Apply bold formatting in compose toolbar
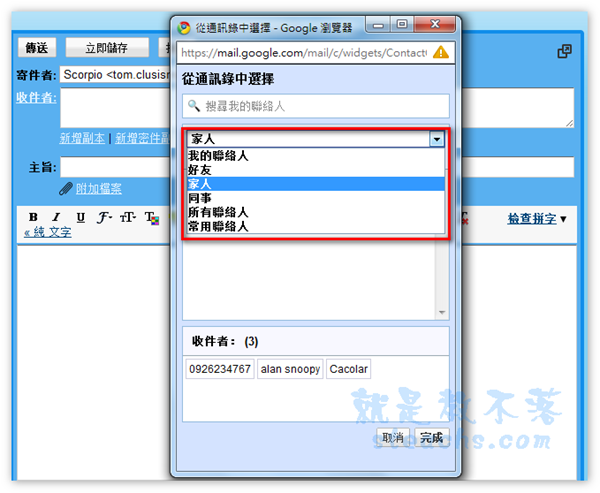This screenshot has height=493, width=600. pos(33,217)
